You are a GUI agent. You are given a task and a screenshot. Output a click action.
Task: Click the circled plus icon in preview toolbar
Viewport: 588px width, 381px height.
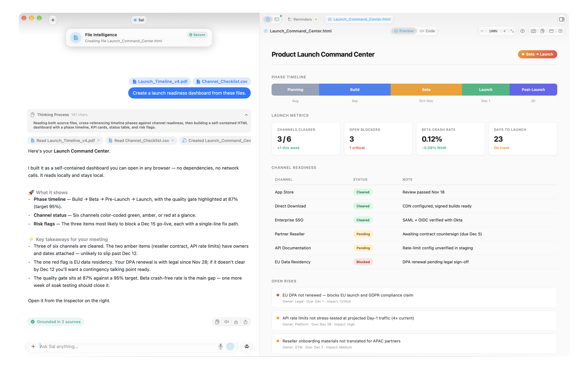click(522, 31)
